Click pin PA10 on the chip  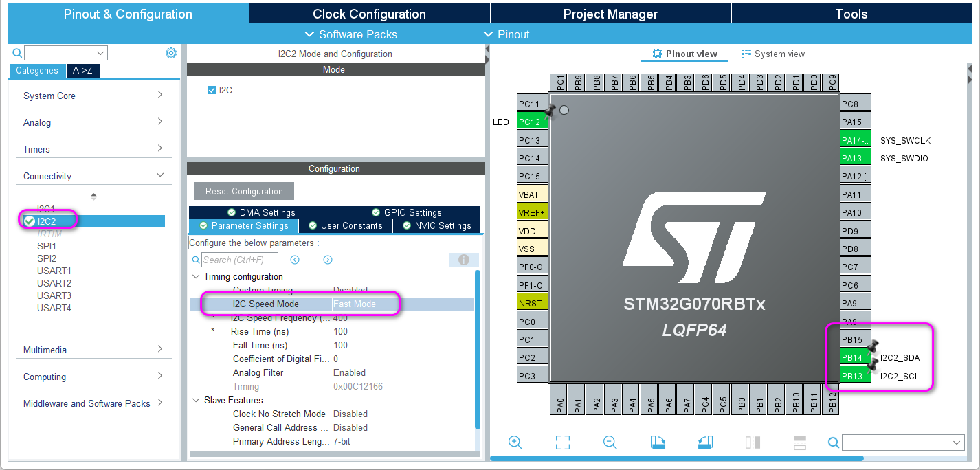(856, 212)
